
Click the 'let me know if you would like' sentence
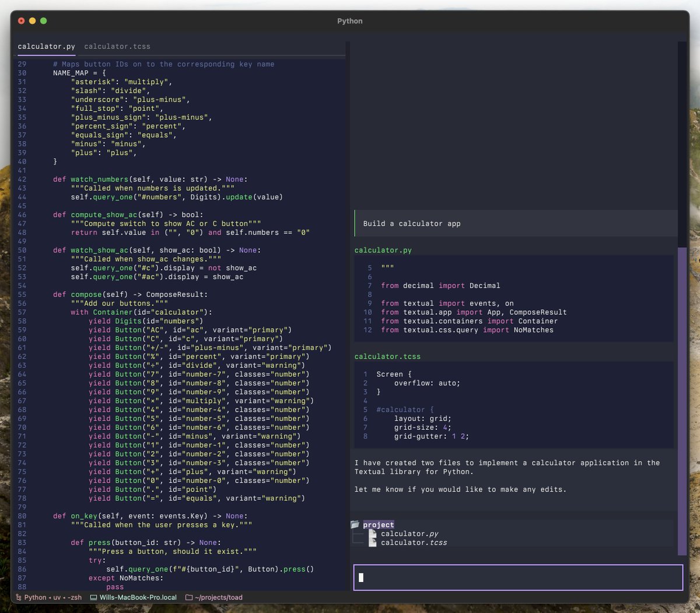tap(461, 489)
